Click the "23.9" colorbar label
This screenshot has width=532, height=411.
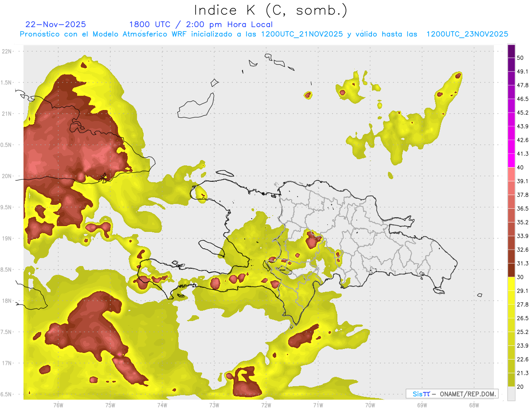(x=523, y=346)
